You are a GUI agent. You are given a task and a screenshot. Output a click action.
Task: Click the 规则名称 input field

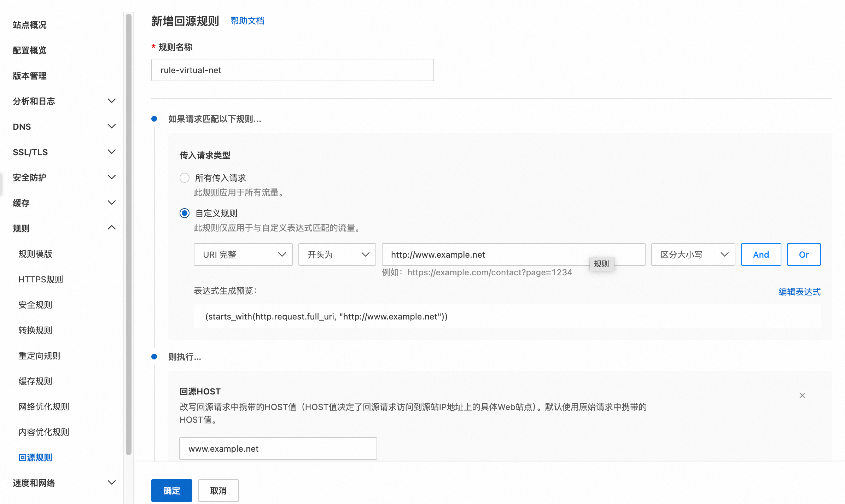pyautogui.click(x=292, y=70)
